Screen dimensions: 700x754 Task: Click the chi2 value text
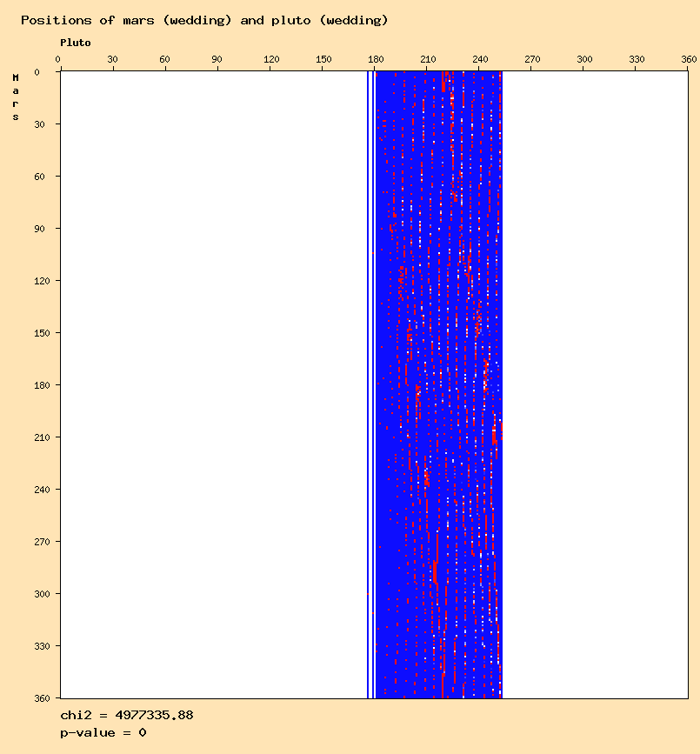[x=127, y=716]
